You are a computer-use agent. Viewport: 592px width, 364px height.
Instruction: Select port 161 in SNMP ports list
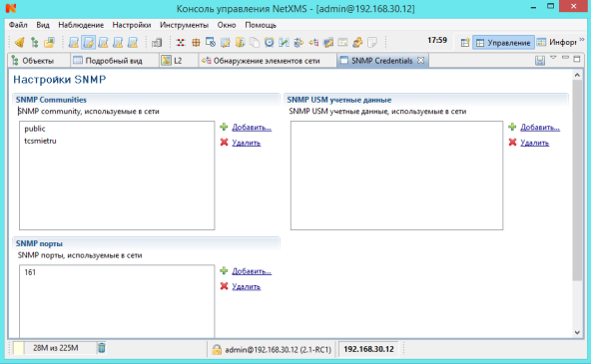[30, 272]
